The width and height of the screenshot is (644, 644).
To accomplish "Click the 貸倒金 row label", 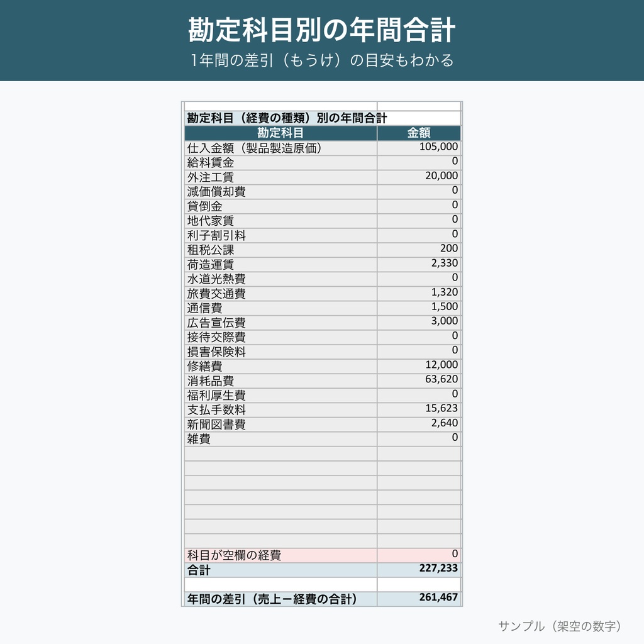I will (204, 206).
